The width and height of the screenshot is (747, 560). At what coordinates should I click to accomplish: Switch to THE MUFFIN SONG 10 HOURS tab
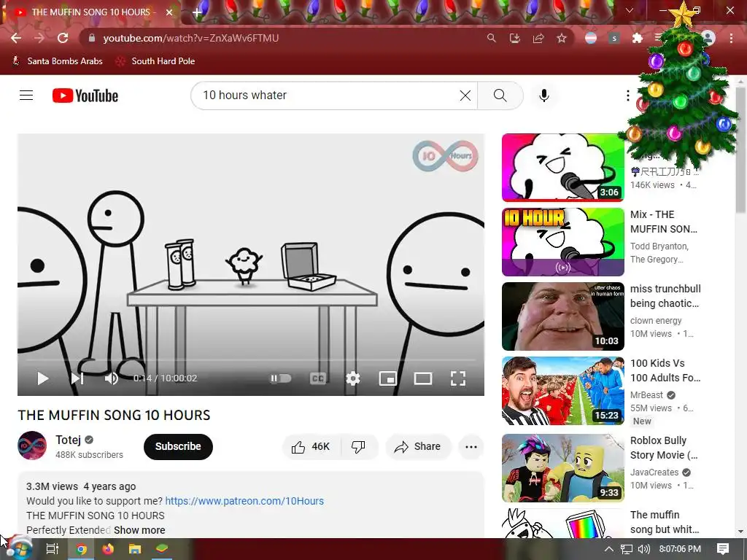coord(90,12)
